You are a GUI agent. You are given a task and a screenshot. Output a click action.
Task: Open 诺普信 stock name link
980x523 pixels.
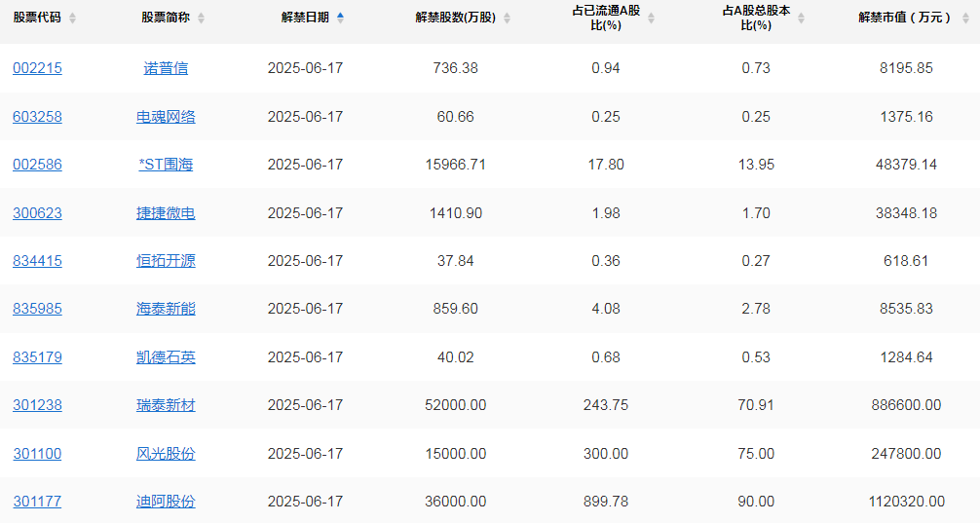coord(166,68)
